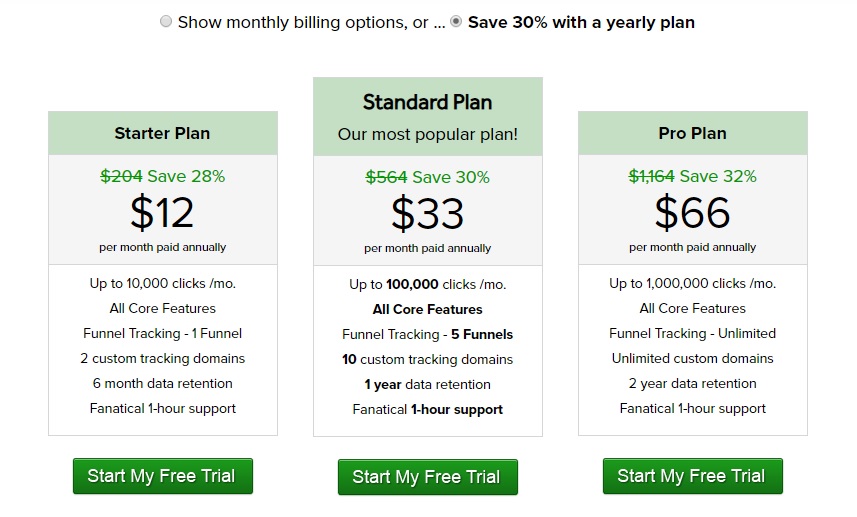Click the Standard Plan title
Viewport: 857px width, 517px height.
pos(427,102)
